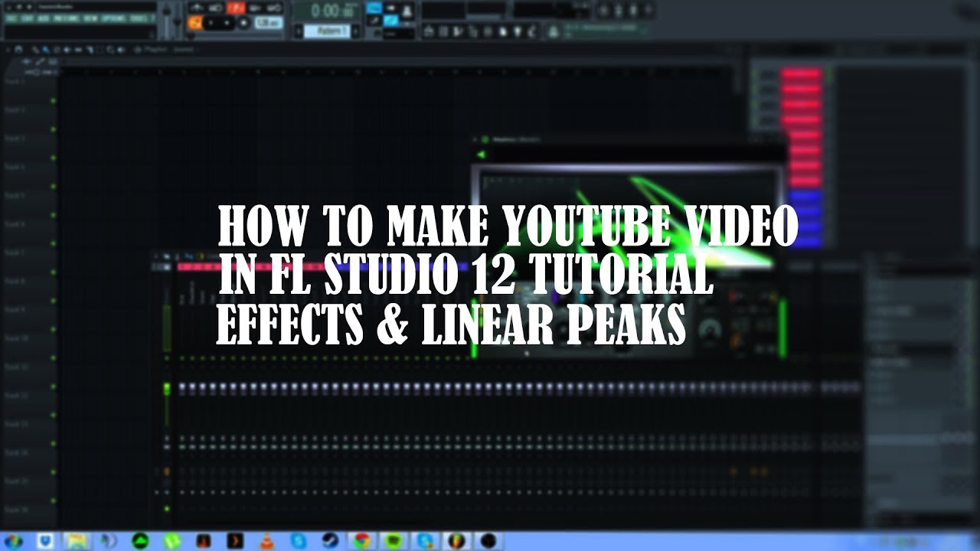Click the Play button in the transport
Viewport: 980px width, 551px height.
point(211,23)
